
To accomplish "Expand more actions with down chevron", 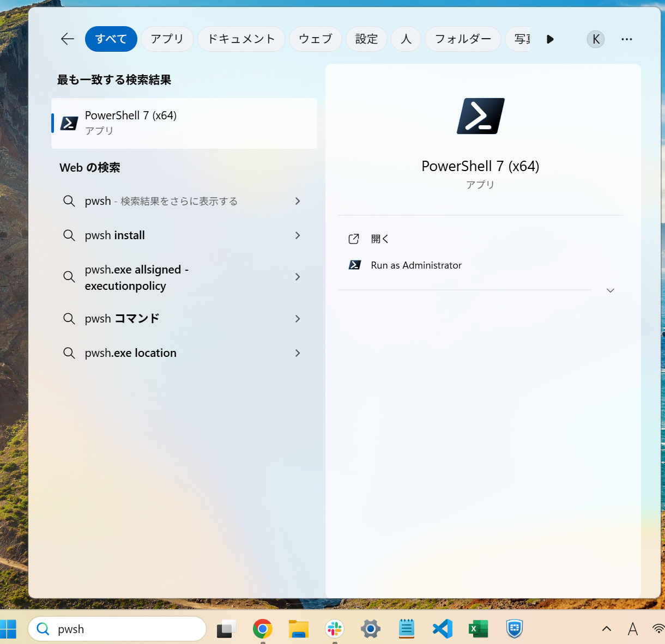I will point(610,290).
